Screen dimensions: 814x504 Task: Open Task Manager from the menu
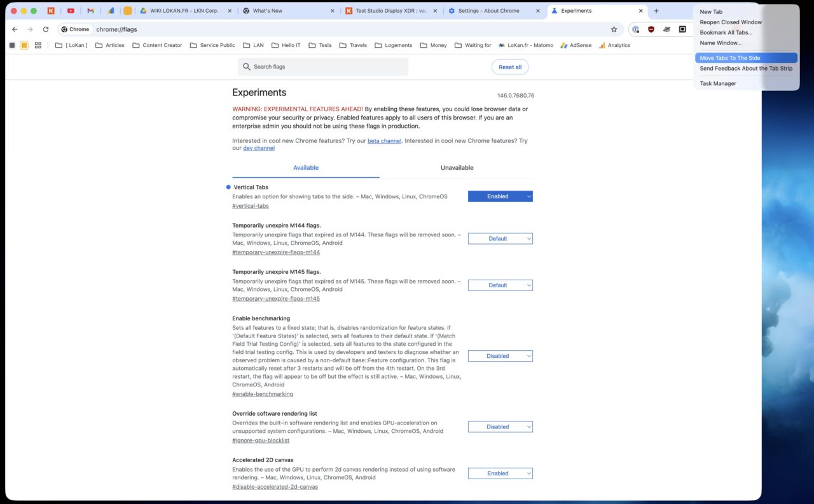click(x=717, y=83)
